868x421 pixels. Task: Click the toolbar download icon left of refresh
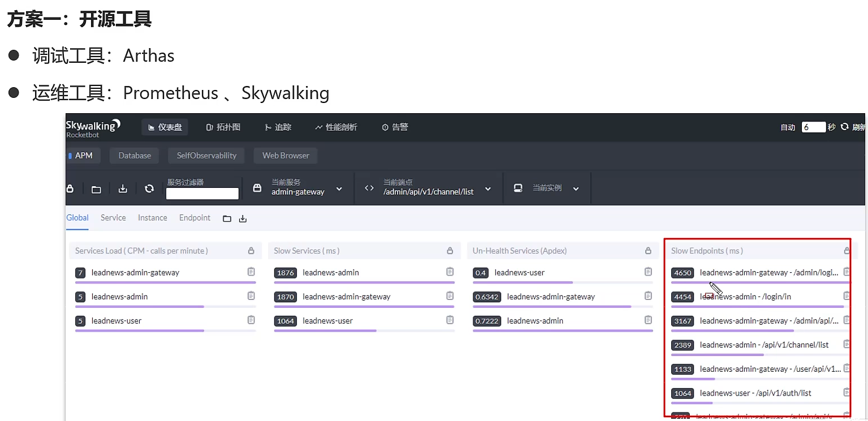(123, 188)
